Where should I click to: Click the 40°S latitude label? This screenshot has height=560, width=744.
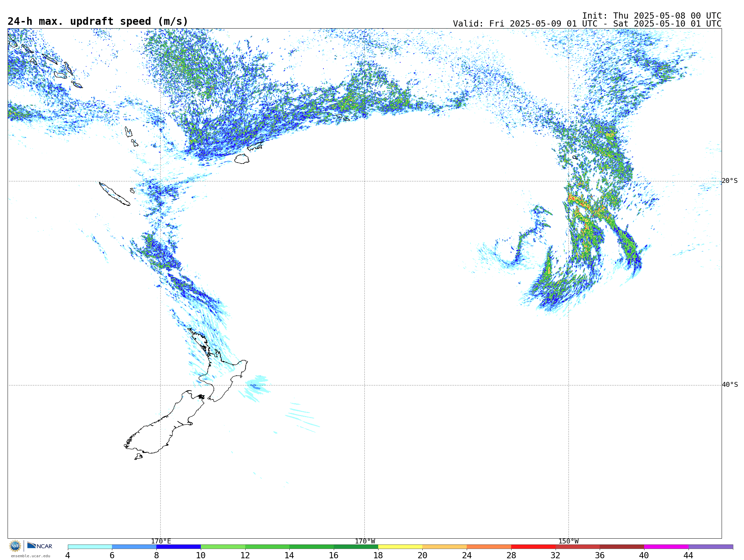click(x=730, y=385)
